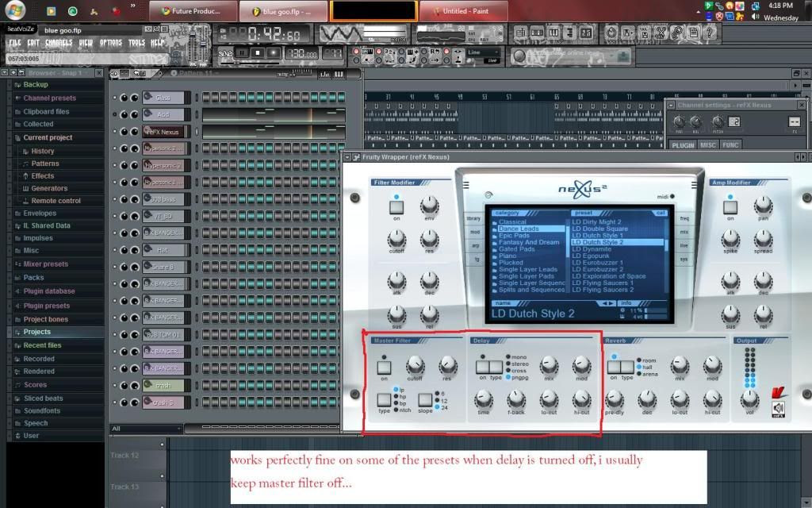
Task: Click the Nexus display right menu icon
Action: click(694, 185)
